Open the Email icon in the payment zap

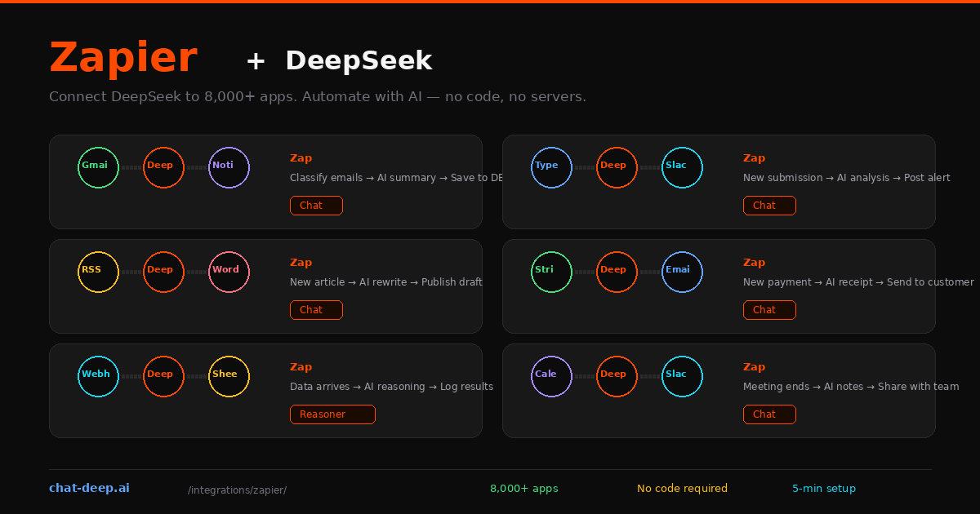click(682, 272)
